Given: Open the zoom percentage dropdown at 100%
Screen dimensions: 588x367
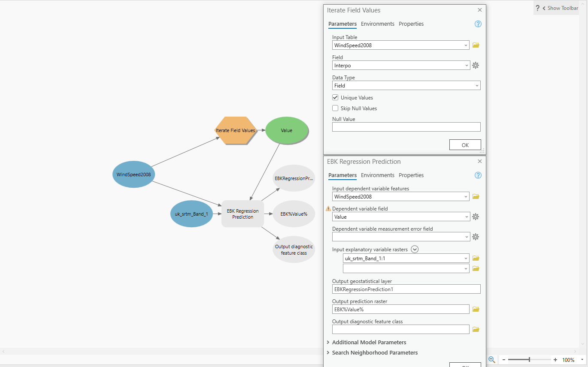Looking at the screenshot, I should pyautogui.click(x=582, y=360).
